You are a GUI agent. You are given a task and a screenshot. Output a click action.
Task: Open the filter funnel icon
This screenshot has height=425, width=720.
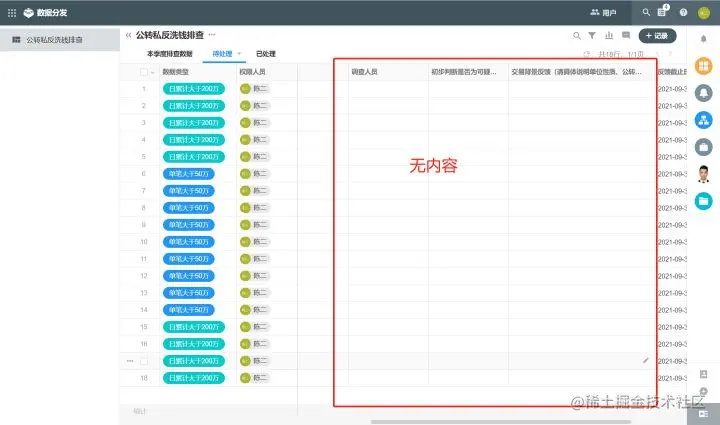pyautogui.click(x=592, y=35)
